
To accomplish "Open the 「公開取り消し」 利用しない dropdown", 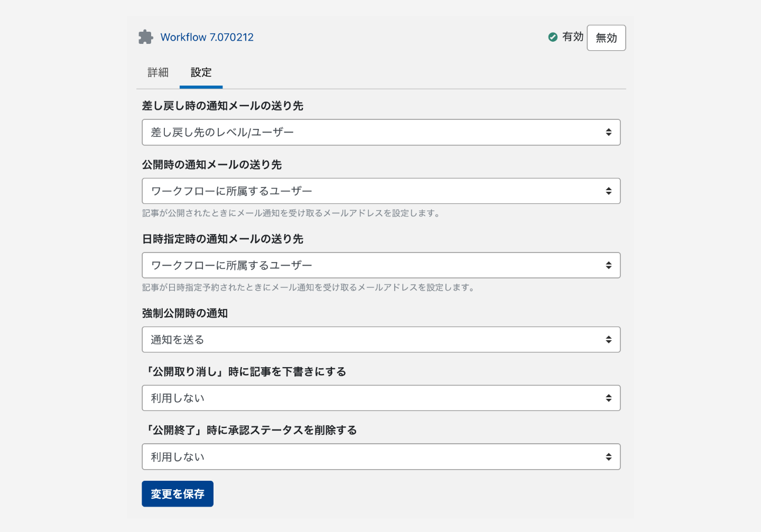I will [x=380, y=398].
